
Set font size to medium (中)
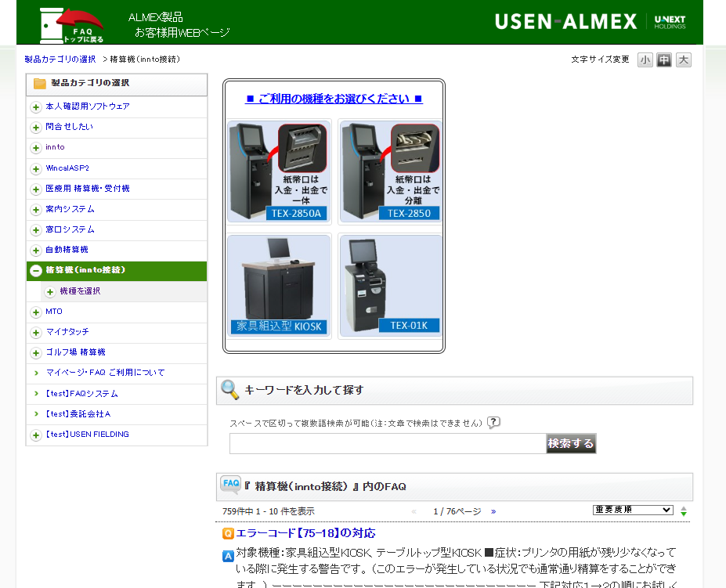coord(664,60)
